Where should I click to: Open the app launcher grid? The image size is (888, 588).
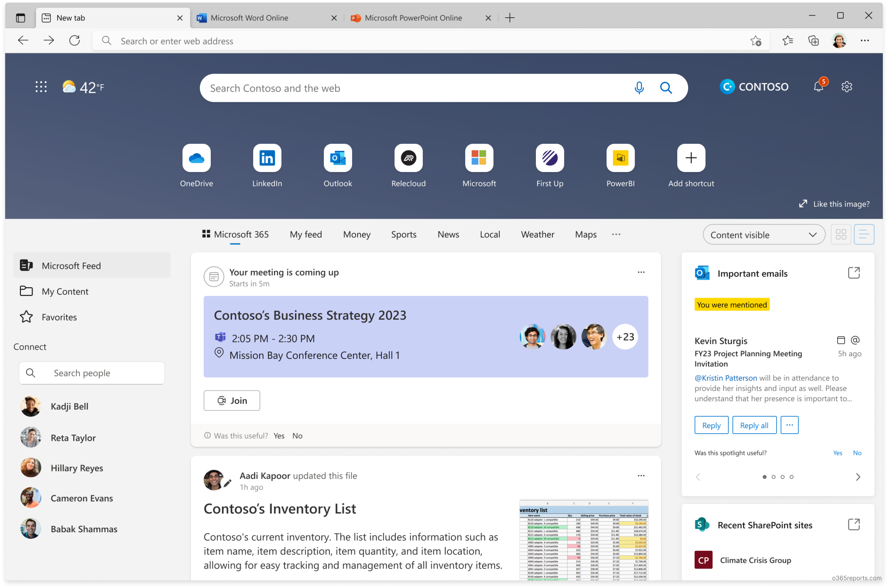coord(41,87)
